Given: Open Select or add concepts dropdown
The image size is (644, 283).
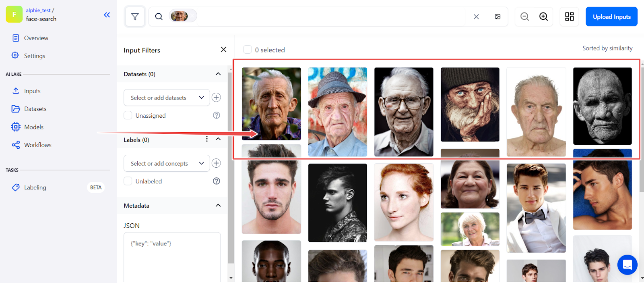Looking at the screenshot, I should (167, 163).
